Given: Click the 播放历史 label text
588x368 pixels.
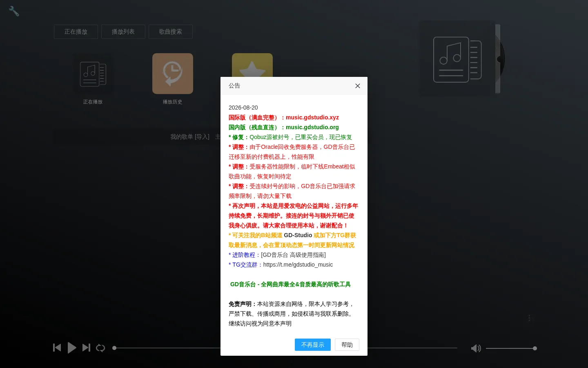Looking at the screenshot, I should pyautogui.click(x=173, y=102).
